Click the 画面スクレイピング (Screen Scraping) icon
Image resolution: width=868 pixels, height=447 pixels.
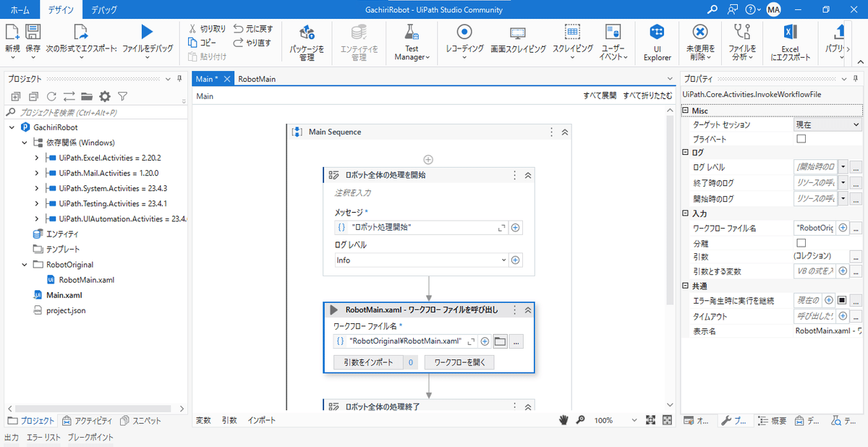(518, 33)
